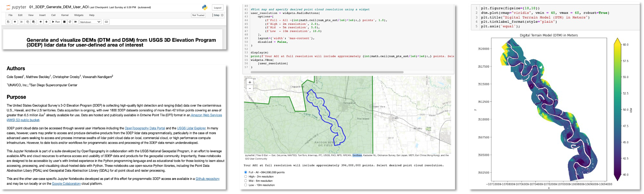Image resolution: width=644 pixels, height=194 pixels.
Task: Restart and run all with the fast-forward icon
Action: 76,22
